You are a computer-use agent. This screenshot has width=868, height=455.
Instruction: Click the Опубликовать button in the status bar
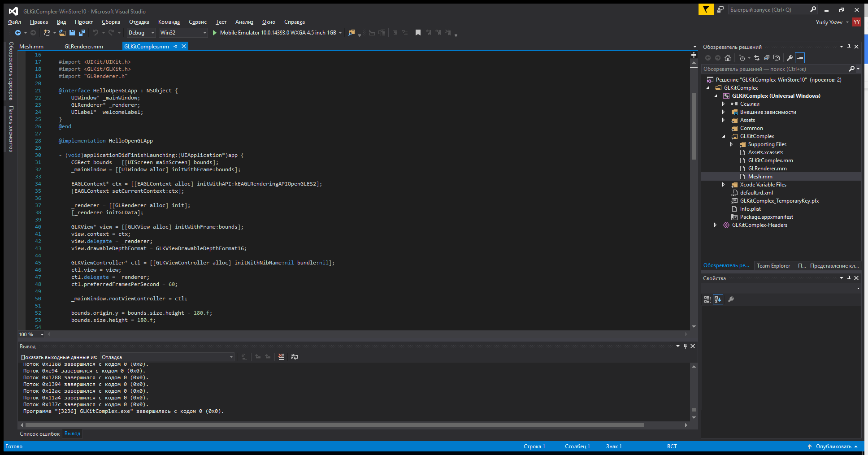tap(833, 446)
